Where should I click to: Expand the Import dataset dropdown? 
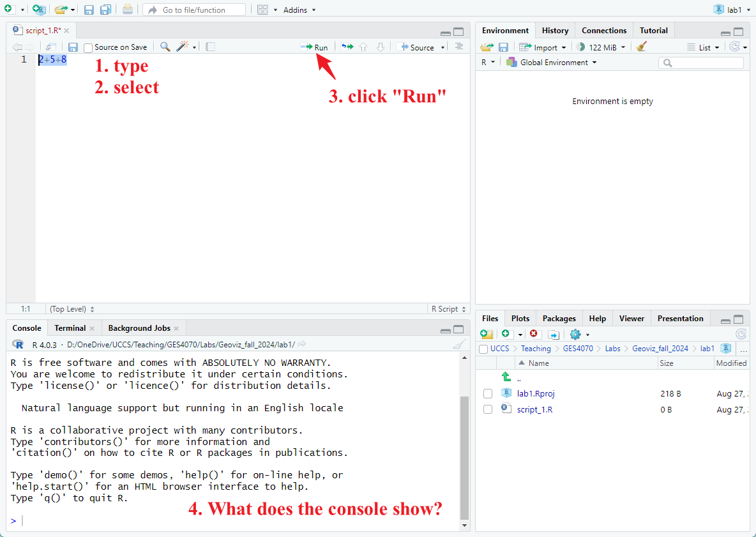tap(543, 47)
